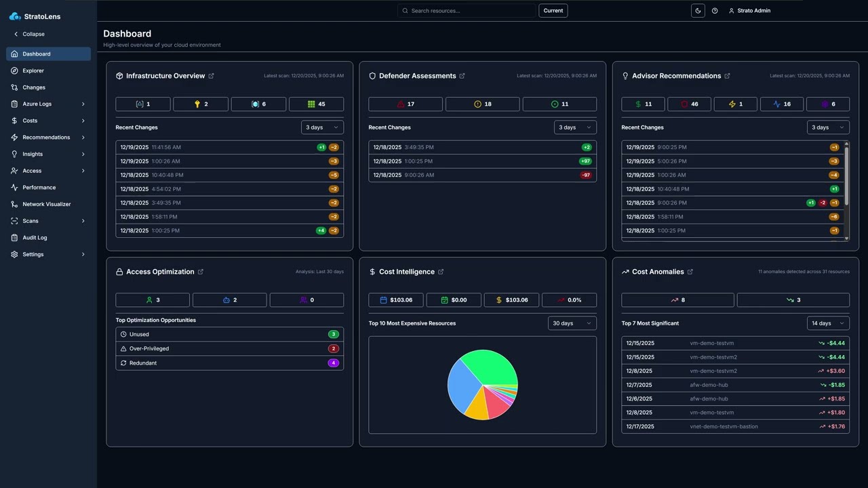Image resolution: width=868 pixels, height=488 pixels.
Task: Expand Azure Logs sidebar menu
Action: pyautogui.click(x=48, y=104)
